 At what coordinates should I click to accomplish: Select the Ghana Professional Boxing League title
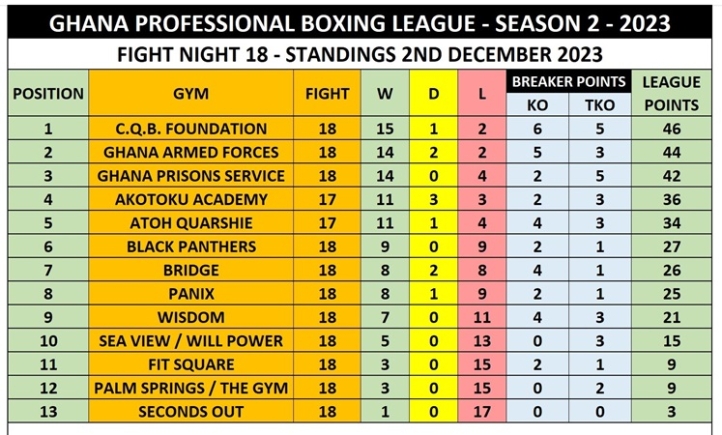tap(361, 21)
